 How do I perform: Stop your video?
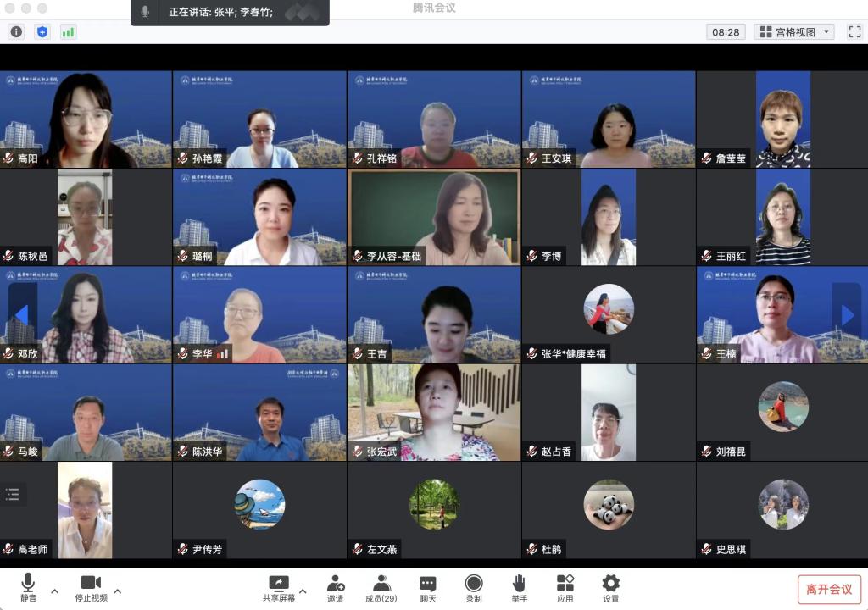[91, 586]
